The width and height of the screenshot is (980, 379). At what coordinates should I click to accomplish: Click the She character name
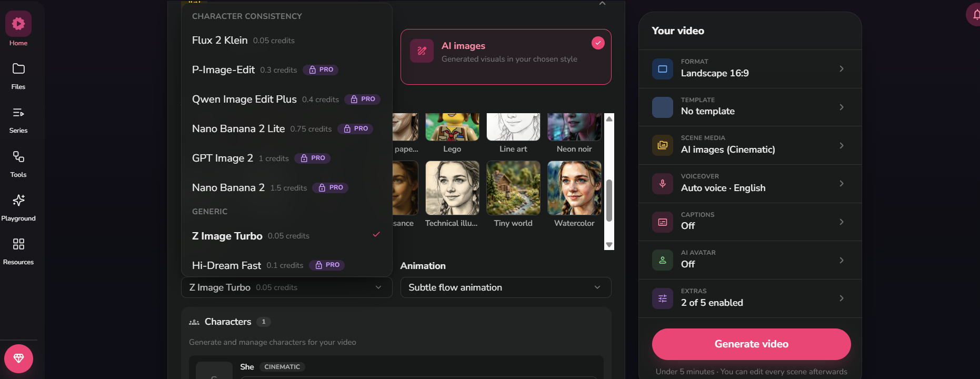point(247,367)
